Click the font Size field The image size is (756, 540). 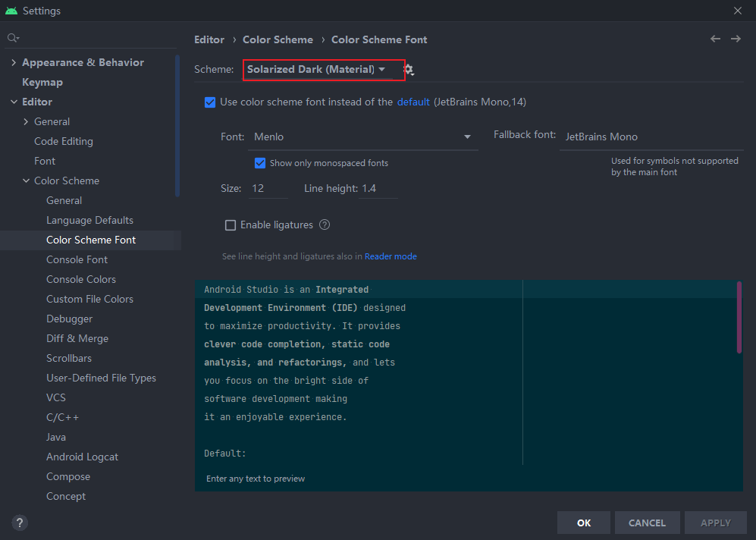click(x=268, y=189)
